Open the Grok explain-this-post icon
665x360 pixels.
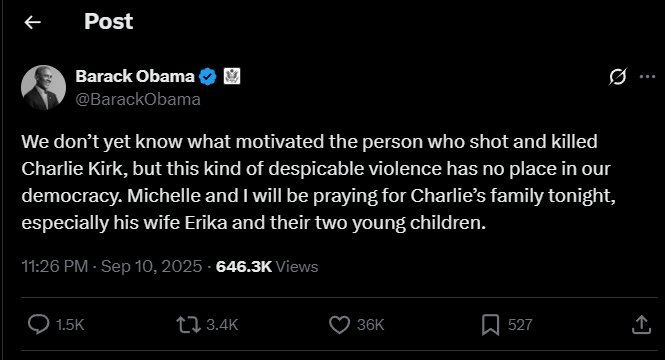pos(618,76)
